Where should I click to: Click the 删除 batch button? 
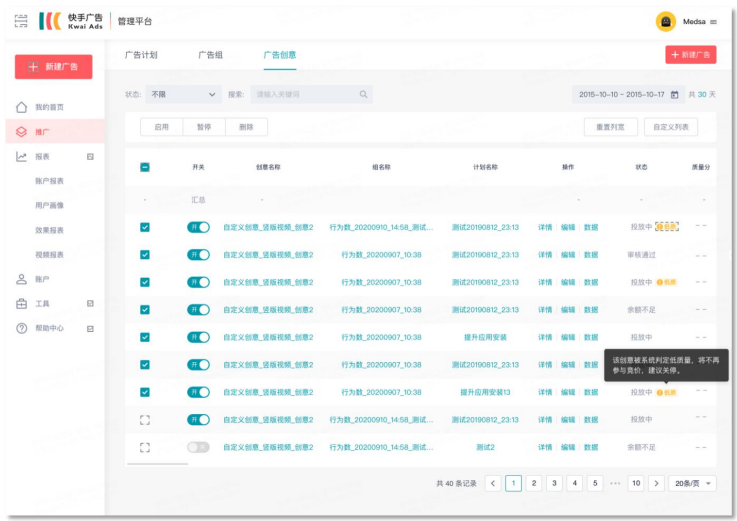coord(246,127)
